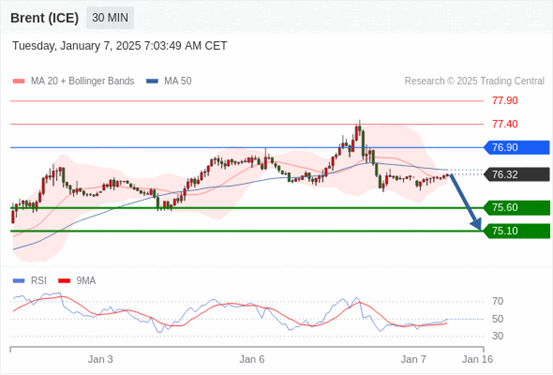Image resolution: width=553 pixels, height=375 pixels.
Task: Select the 76.90 blue pivot price tag
Action: (517, 147)
